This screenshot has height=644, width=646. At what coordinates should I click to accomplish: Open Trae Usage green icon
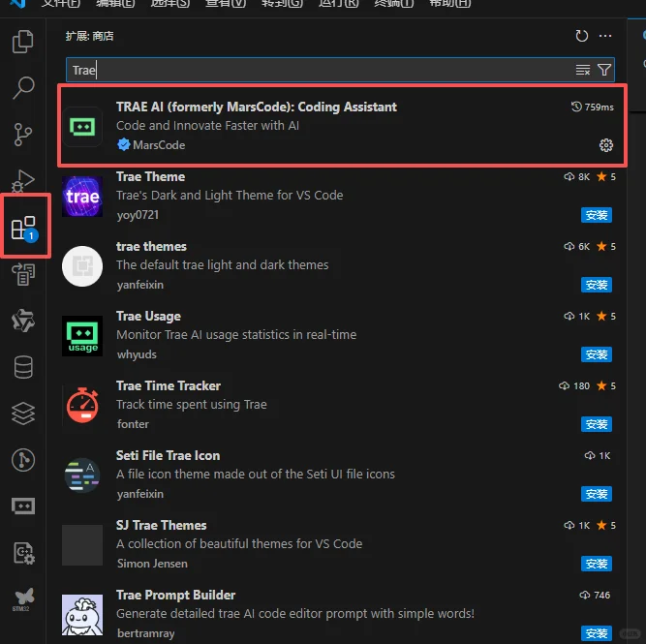click(x=82, y=336)
